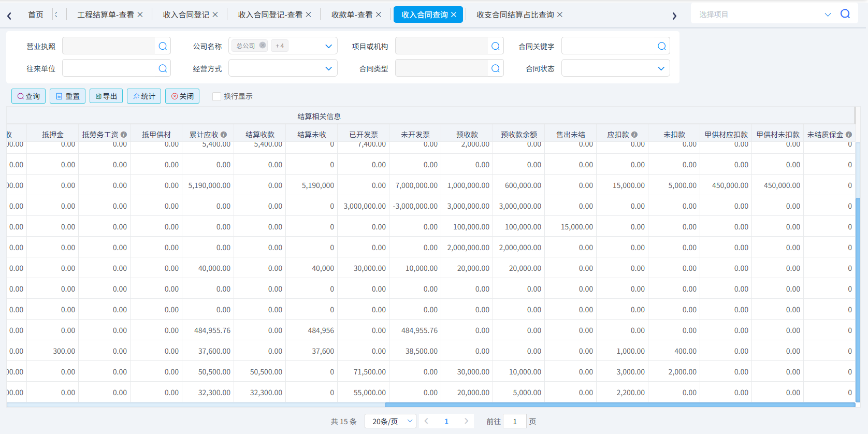Open the 合同状态 dropdown
Viewport: 868px width, 434px height.
661,68
